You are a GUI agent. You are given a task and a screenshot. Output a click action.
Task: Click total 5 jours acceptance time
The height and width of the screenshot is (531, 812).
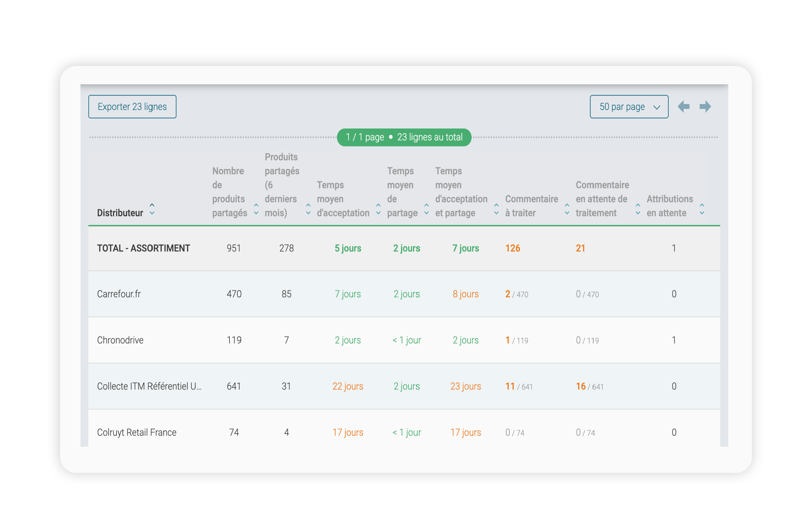(348, 248)
